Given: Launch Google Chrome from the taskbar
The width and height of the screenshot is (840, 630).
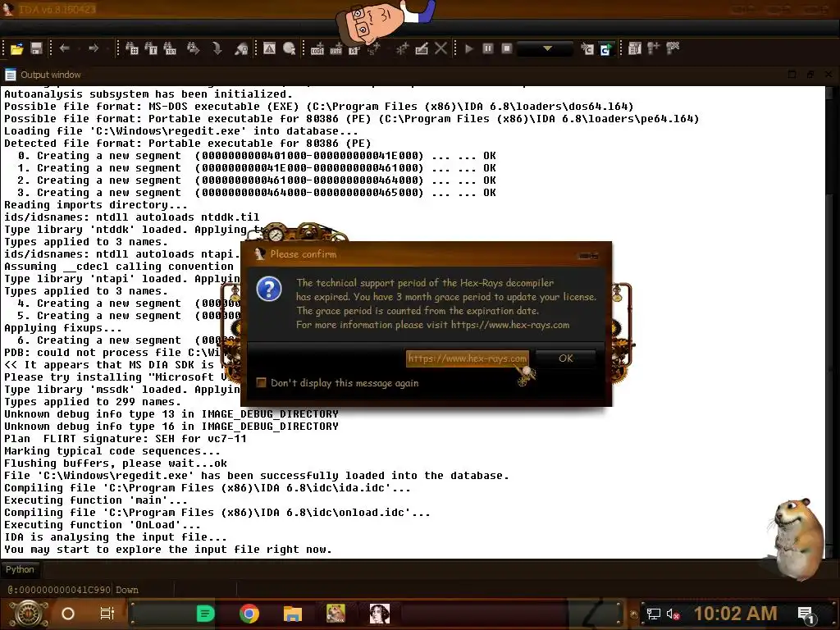Looking at the screenshot, I should (x=249, y=614).
